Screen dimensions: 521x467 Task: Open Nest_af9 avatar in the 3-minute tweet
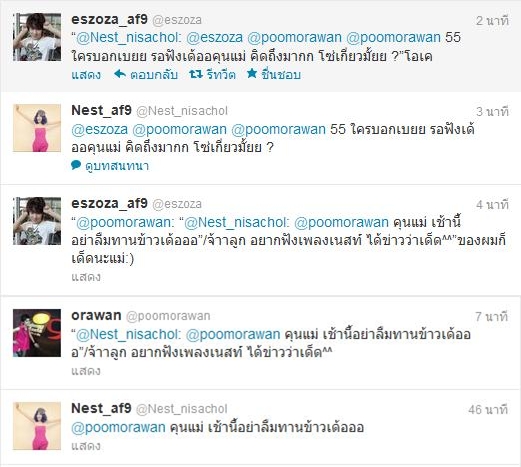click(x=37, y=128)
